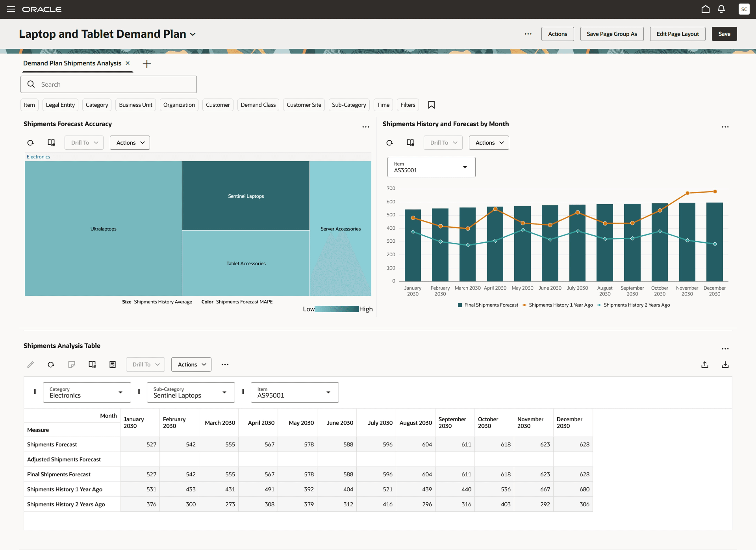Open the Sub-Category Sentinel Laptops dropdown
Screen dimensions: 756x550
click(191, 392)
